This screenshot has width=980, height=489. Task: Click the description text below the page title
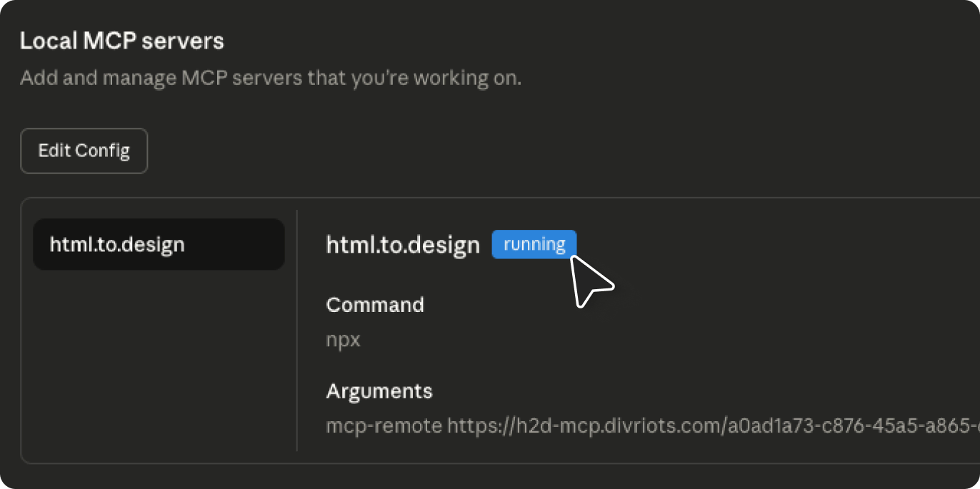tap(271, 77)
